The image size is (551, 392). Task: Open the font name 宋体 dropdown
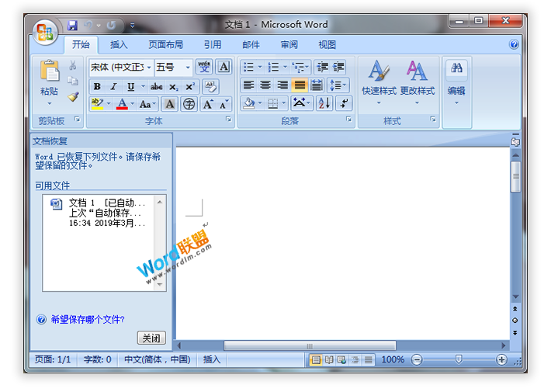tap(149, 68)
